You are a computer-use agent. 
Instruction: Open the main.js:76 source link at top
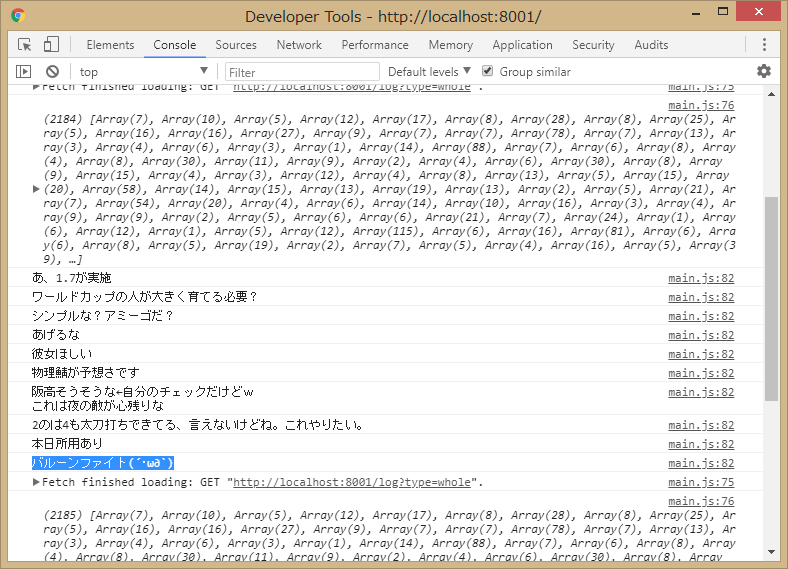701,105
